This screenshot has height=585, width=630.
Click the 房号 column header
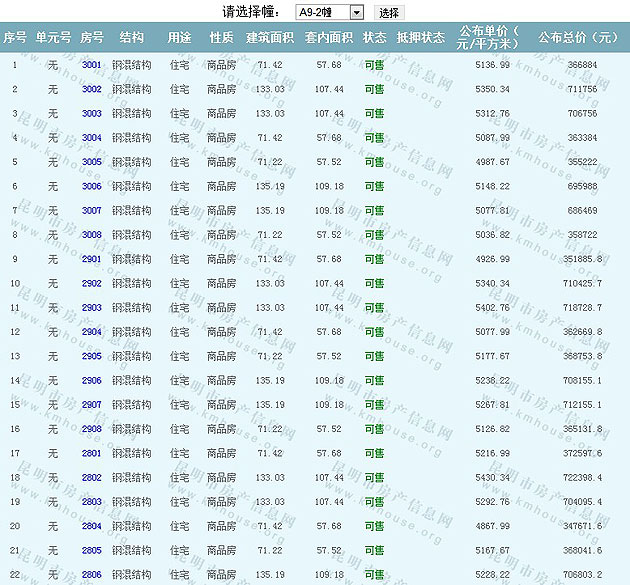click(92, 38)
